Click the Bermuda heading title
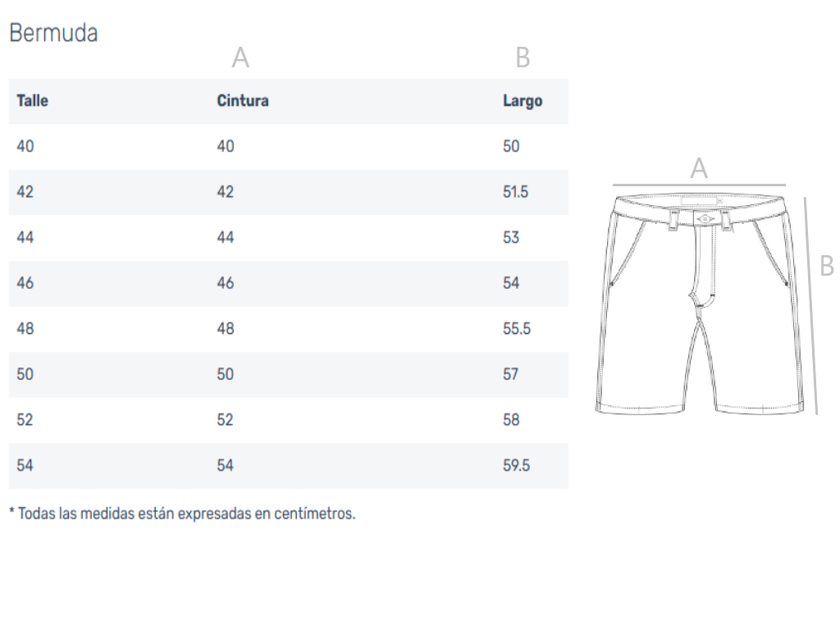 [x=53, y=33]
